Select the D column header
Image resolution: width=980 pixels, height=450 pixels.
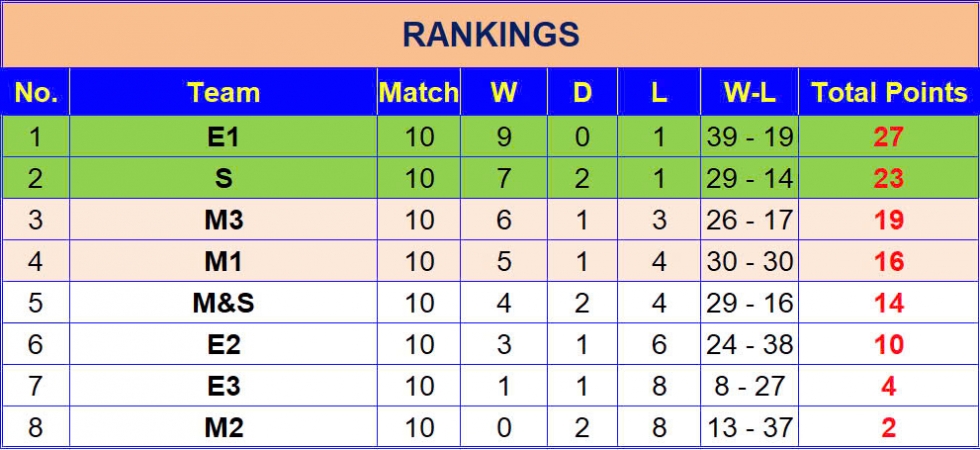(x=582, y=92)
